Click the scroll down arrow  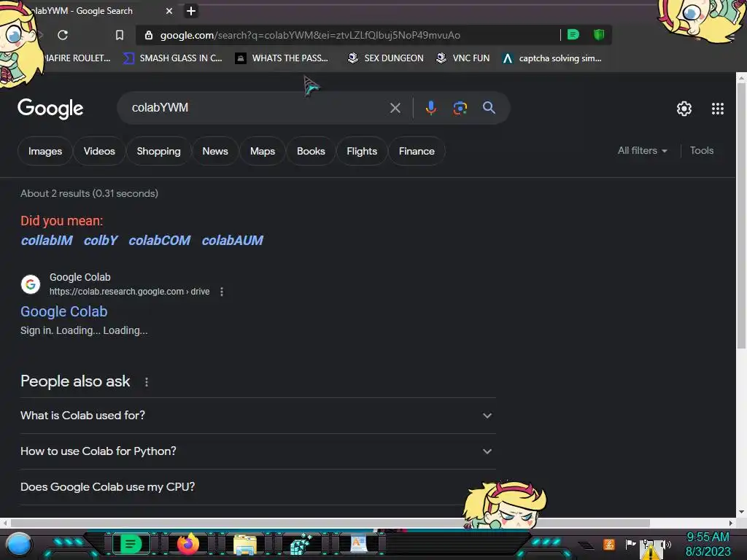point(741,513)
